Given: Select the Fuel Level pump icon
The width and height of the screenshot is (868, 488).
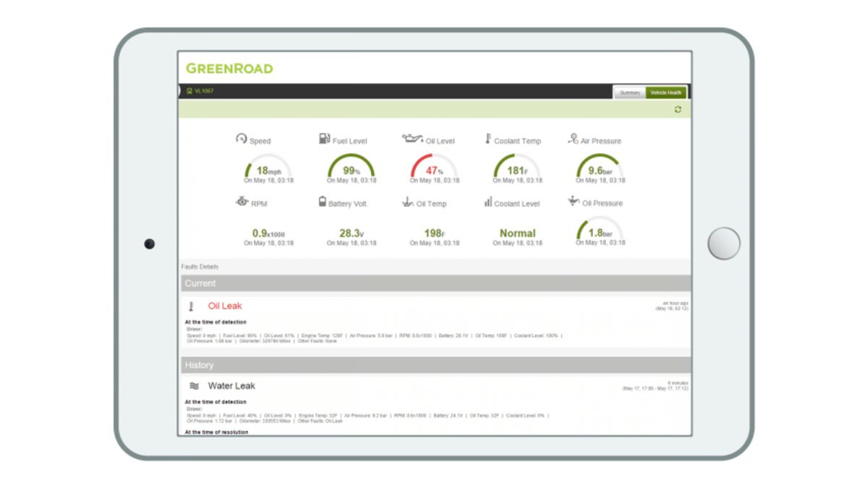Looking at the screenshot, I should pos(323,137).
